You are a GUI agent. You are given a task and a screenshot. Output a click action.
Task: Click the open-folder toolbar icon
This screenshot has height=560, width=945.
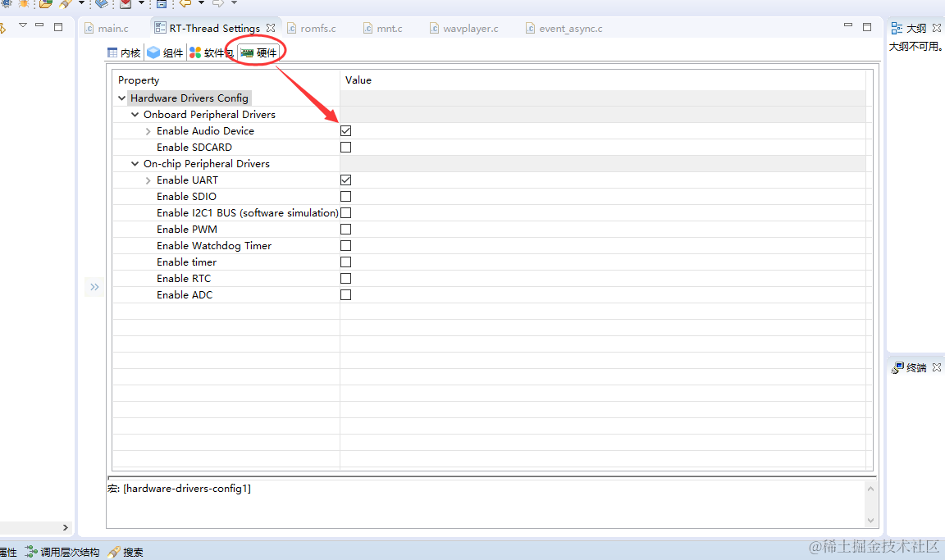point(45,3)
